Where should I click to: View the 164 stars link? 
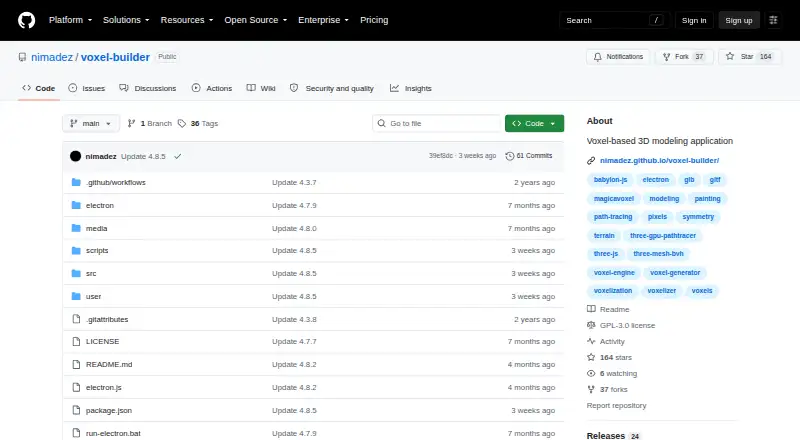(x=609, y=357)
